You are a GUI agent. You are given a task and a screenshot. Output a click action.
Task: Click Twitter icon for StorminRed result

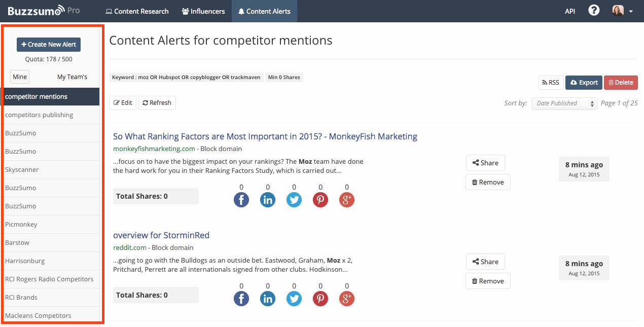[294, 299]
